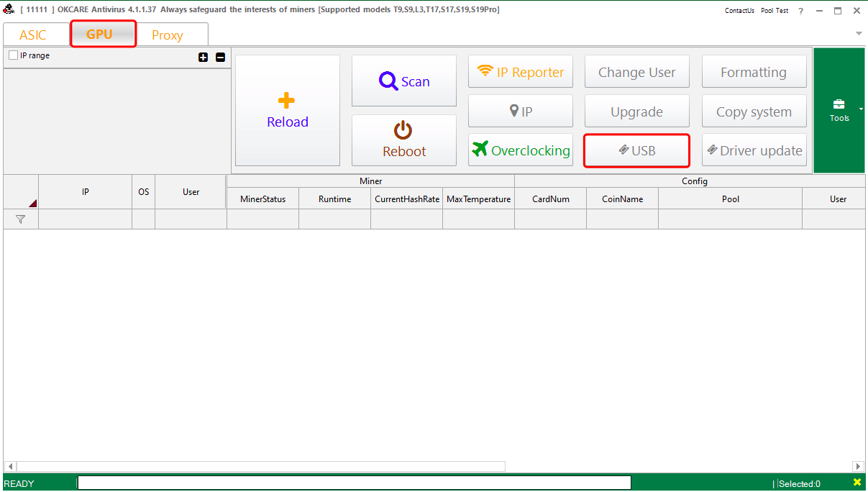
Task: Select the Scan magnifier icon
Action: click(x=389, y=81)
